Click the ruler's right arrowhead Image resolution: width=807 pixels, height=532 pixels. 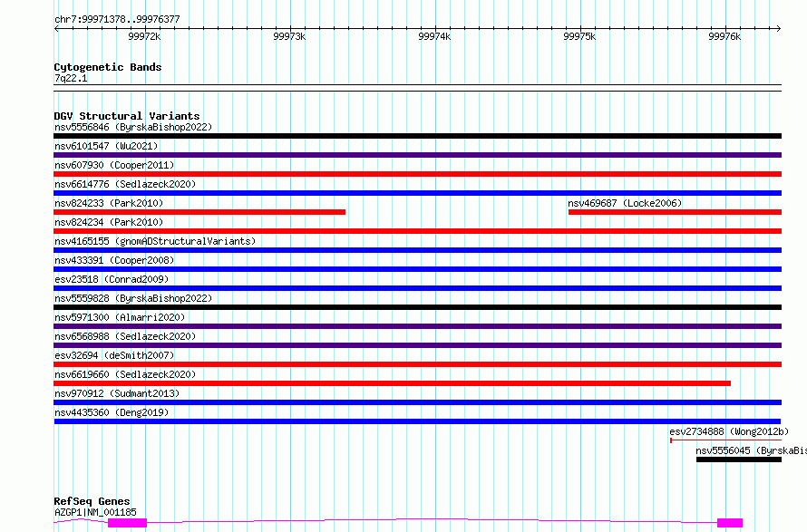click(779, 29)
